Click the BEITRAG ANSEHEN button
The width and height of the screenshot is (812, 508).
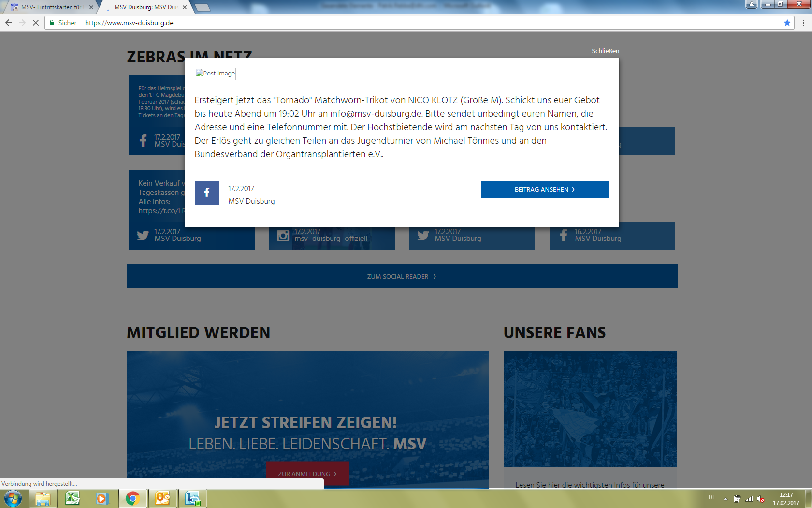tap(545, 189)
